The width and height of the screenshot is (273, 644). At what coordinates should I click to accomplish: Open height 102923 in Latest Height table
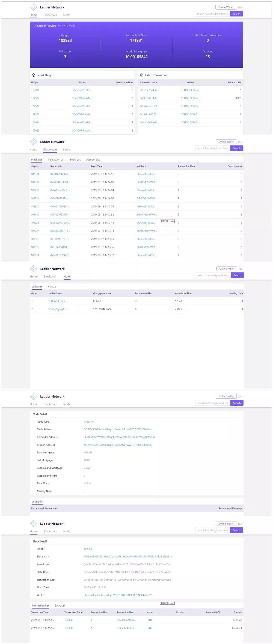coord(35,130)
